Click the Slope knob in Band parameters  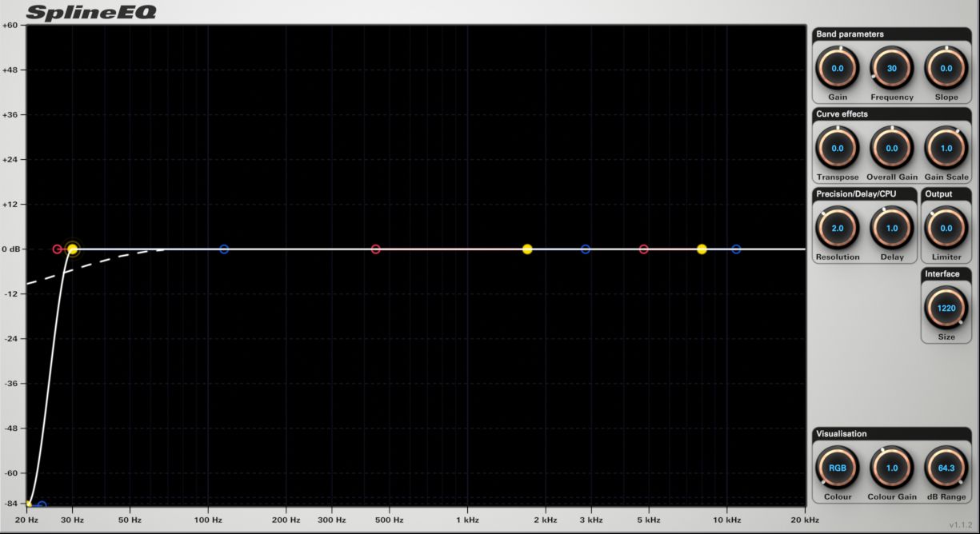coord(946,69)
